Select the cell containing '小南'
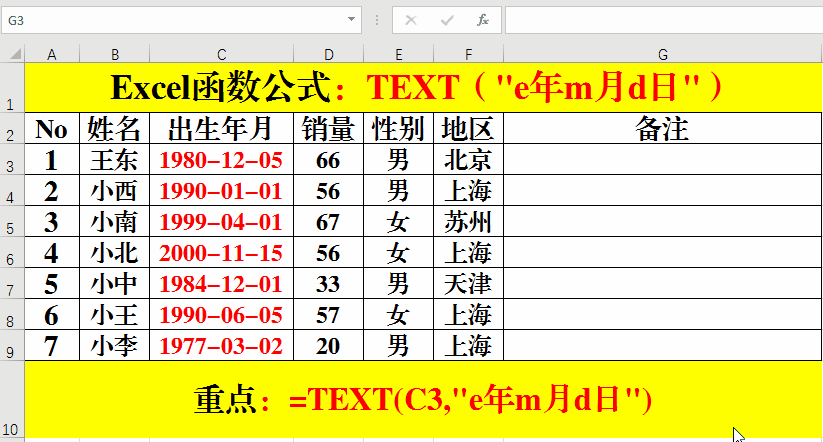The height and width of the screenshot is (442, 823). pos(114,221)
